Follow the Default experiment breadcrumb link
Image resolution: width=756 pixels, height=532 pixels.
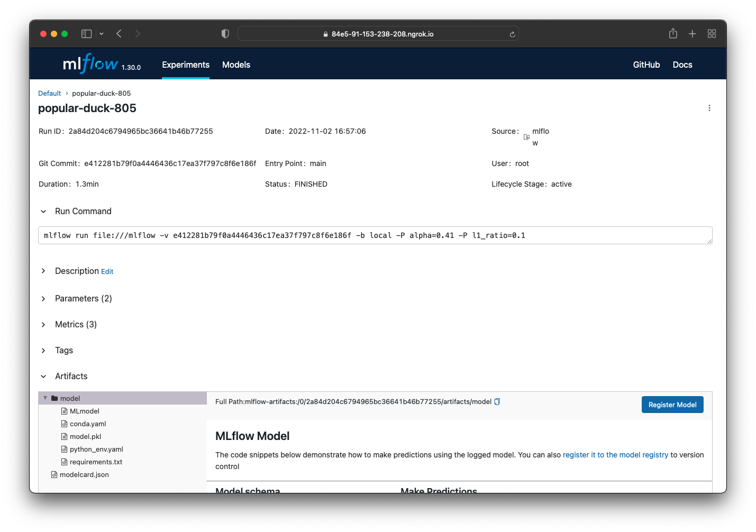(x=49, y=94)
